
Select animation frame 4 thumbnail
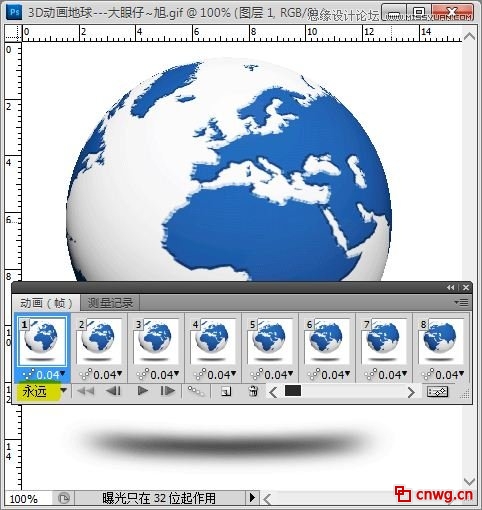pos(213,341)
